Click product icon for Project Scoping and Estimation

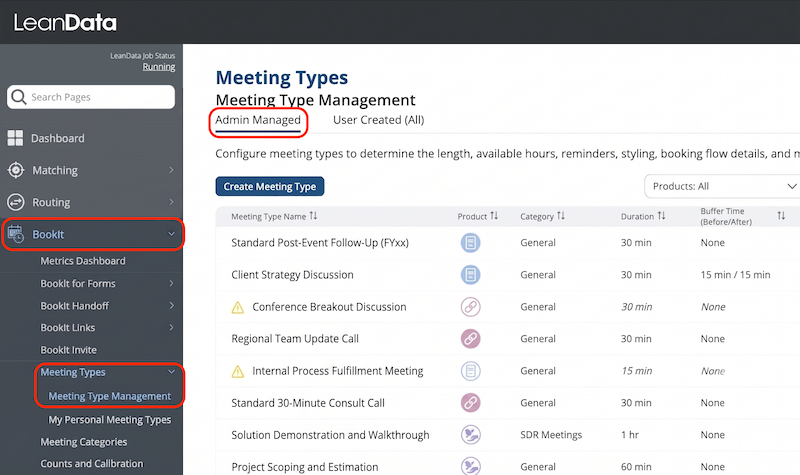point(470,466)
